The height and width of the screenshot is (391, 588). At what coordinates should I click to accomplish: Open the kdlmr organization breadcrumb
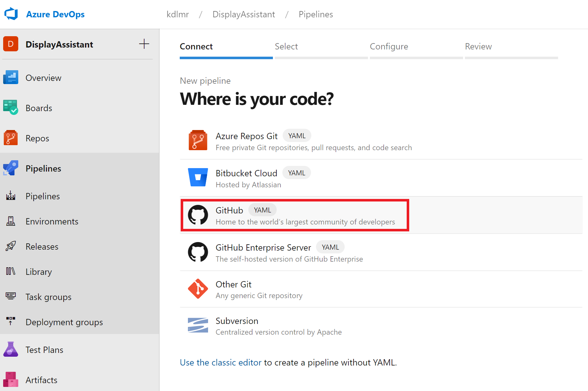pos(178,14)
